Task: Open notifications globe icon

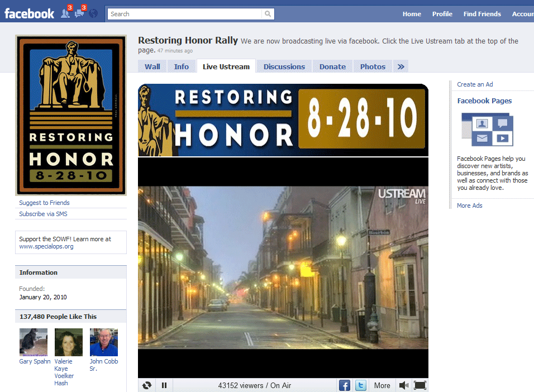Action: [93, 13]
